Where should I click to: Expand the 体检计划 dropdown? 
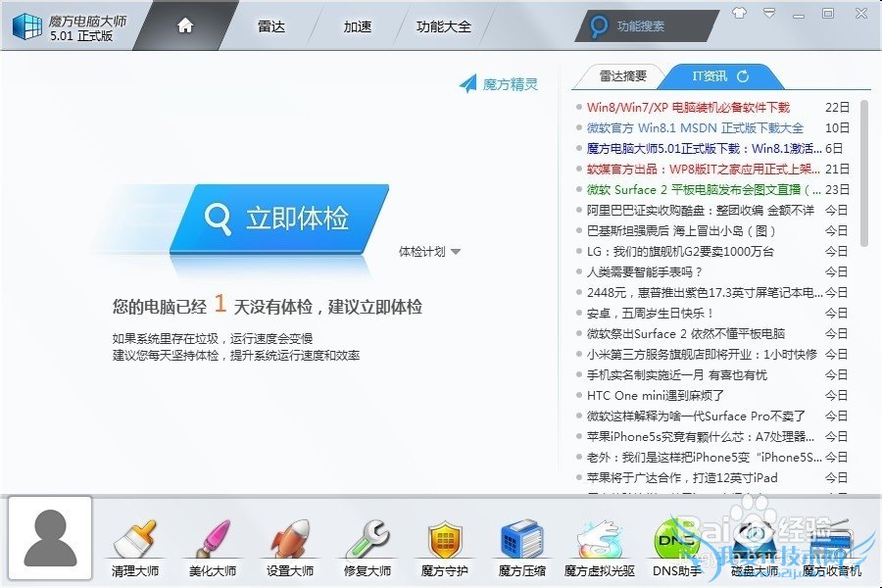pos(430,252)
